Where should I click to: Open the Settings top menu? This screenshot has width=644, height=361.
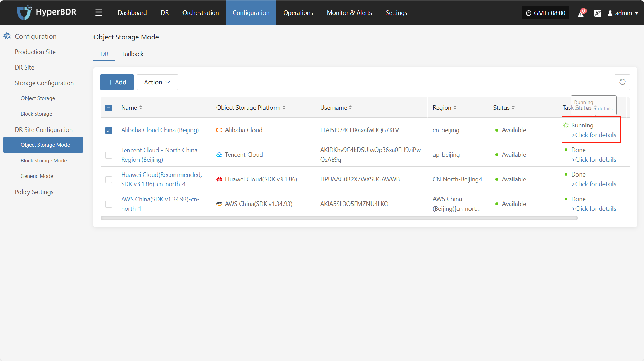[396, 13]
